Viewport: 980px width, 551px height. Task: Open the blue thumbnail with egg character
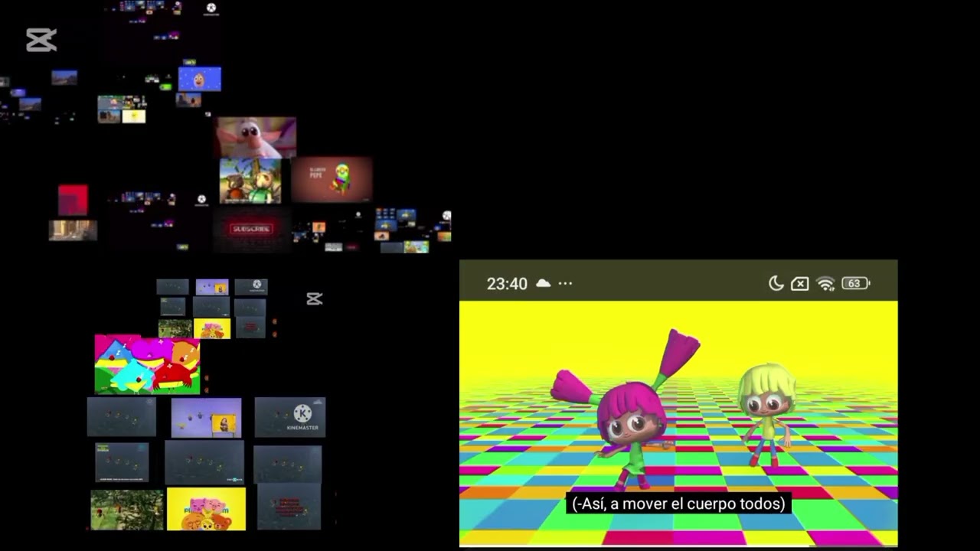(200, 80)
